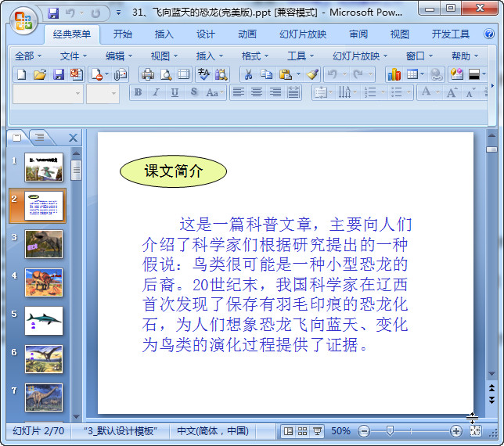This screenshot has height=446, width=504.
Task: Show the Outline pane tab
Action: (x=40, y=138)
